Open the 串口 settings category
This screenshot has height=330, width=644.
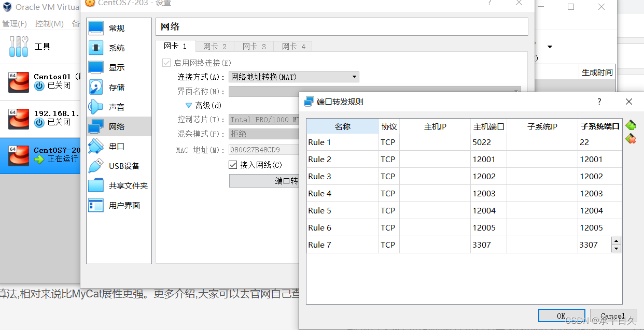coord(119,146)
